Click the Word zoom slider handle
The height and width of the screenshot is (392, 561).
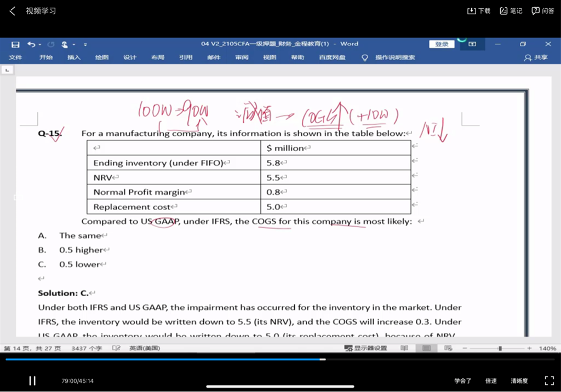coord(500,348)
